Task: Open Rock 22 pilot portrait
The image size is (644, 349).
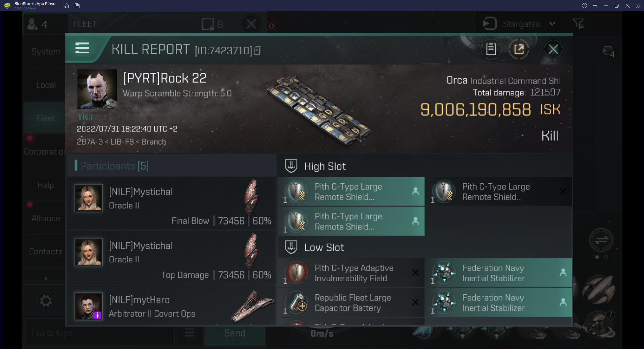Action: click(x=97, y=89)
